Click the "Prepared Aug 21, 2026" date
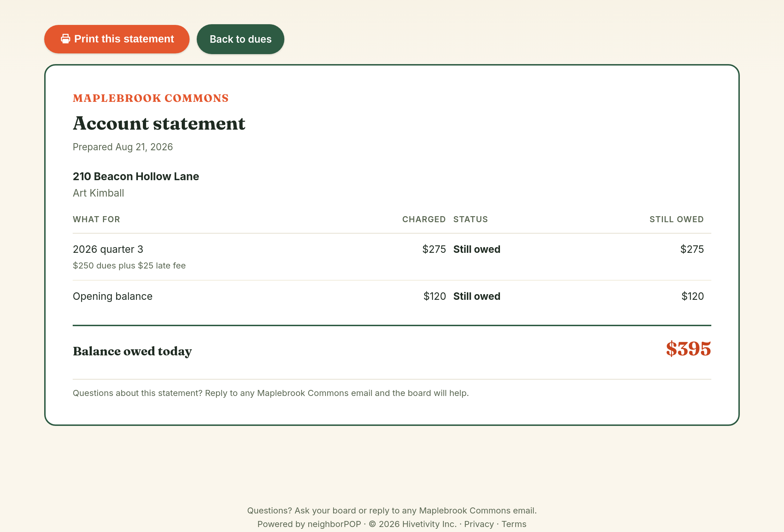The width and height of the screenshot is (784, 532). (x=123, y=147)
